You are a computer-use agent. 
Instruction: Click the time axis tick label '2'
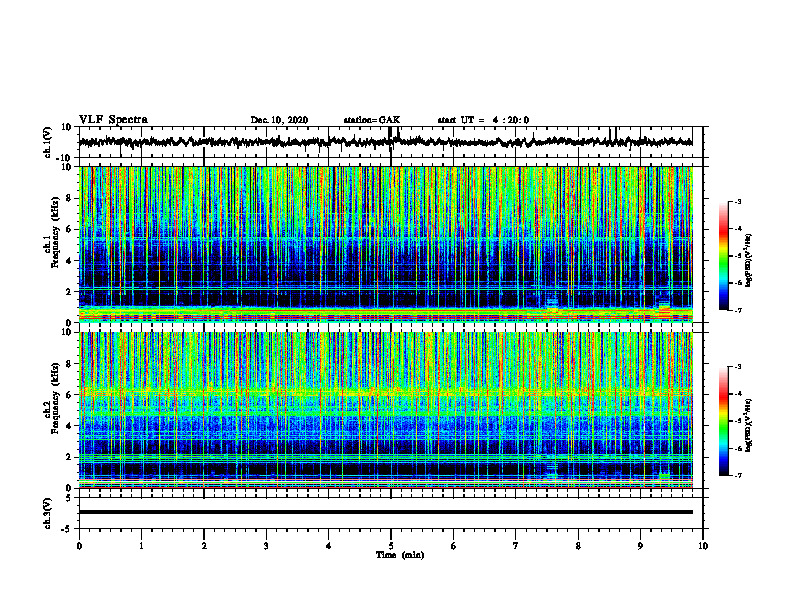tap(204, 546)
